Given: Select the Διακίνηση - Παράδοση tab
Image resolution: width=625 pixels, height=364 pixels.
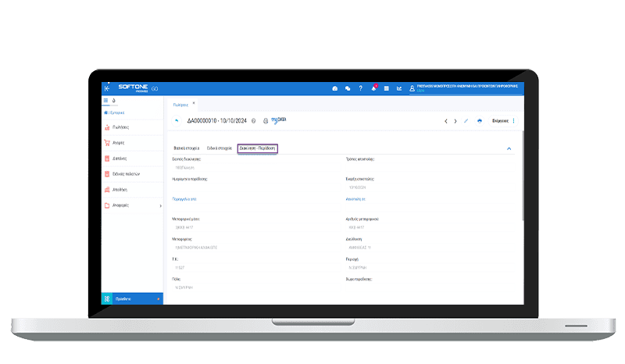Looking at the screenshot, I should point(257,148).
